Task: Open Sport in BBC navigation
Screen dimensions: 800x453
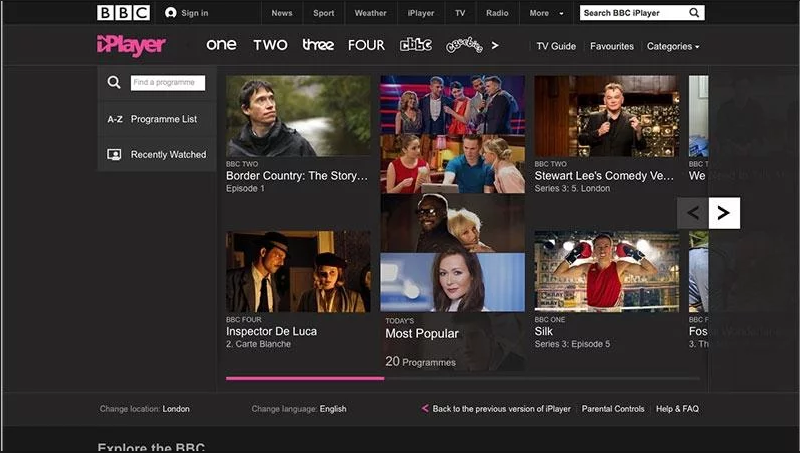Action: [x=323, y=13]
